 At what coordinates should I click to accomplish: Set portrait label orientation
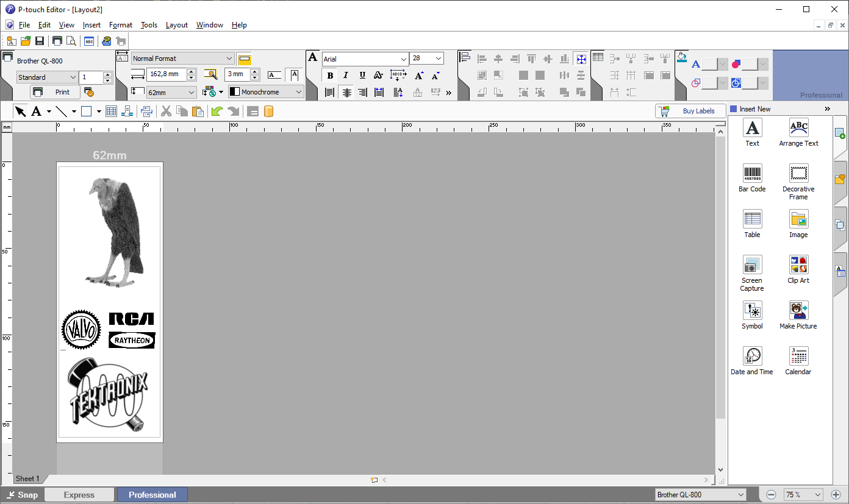click(x=295, y=75)
